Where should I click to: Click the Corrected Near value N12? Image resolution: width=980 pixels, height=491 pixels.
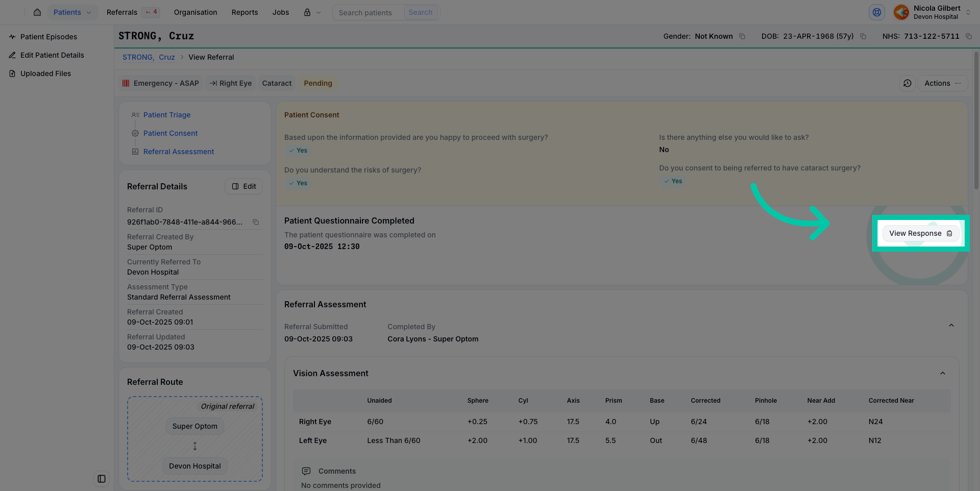(875, 440)
